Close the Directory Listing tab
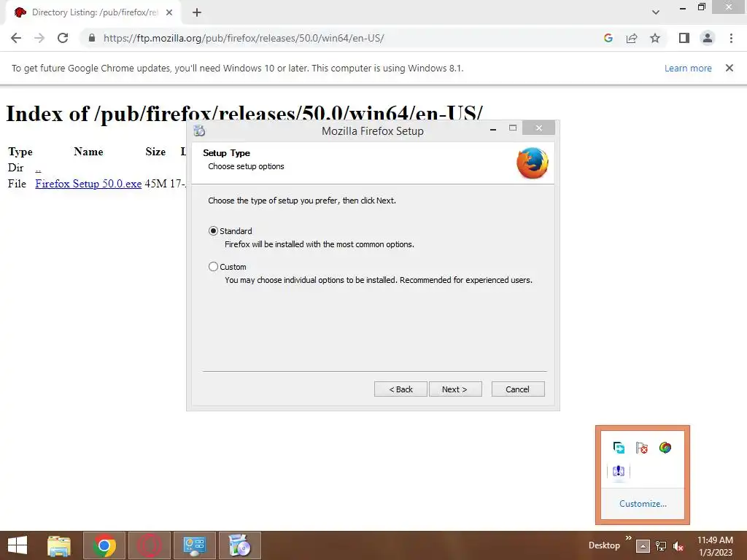This screenshot has height=560, width=747. pos(169,12)
